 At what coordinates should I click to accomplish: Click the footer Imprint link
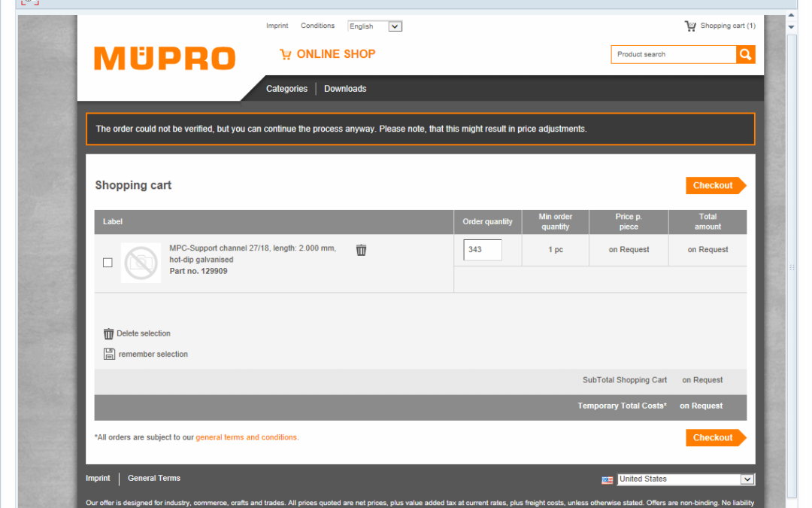coord(98,478)
